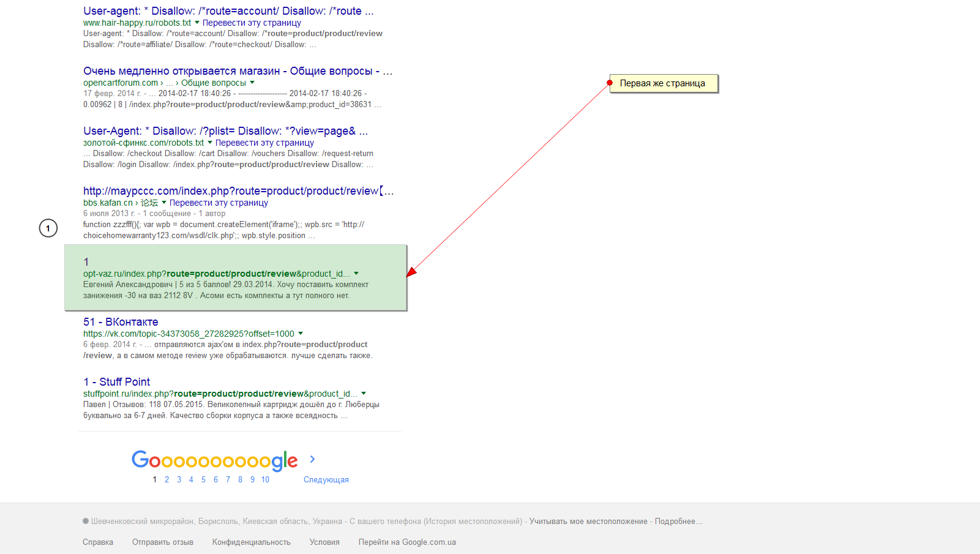Click the www.hair-happy.ru/robots.txt URL text
This screenshot has width=980, height=554.
point(137,23)
